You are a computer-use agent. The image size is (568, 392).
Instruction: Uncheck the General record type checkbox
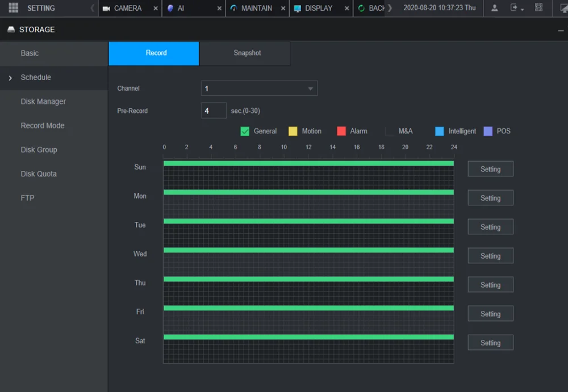coord(245,132)
